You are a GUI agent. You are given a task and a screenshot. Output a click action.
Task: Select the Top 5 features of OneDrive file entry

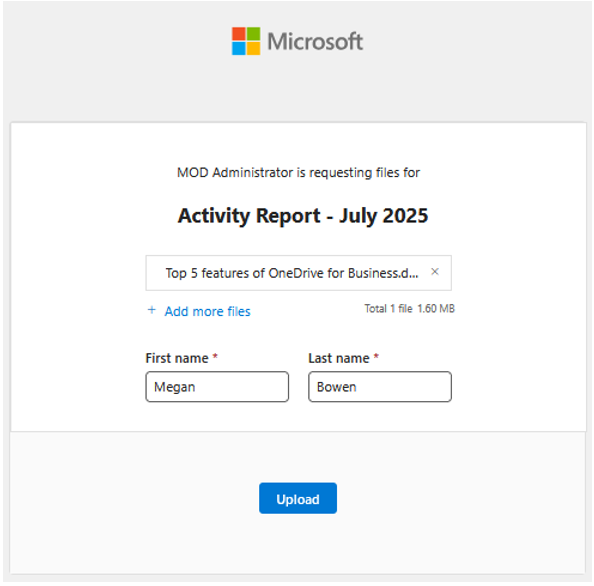299,273
